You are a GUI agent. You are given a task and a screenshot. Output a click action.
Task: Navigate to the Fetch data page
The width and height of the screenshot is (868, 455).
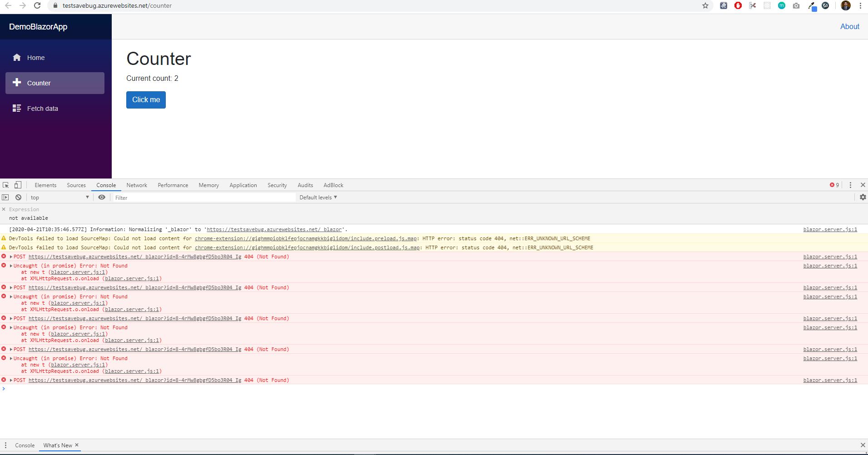43,108
